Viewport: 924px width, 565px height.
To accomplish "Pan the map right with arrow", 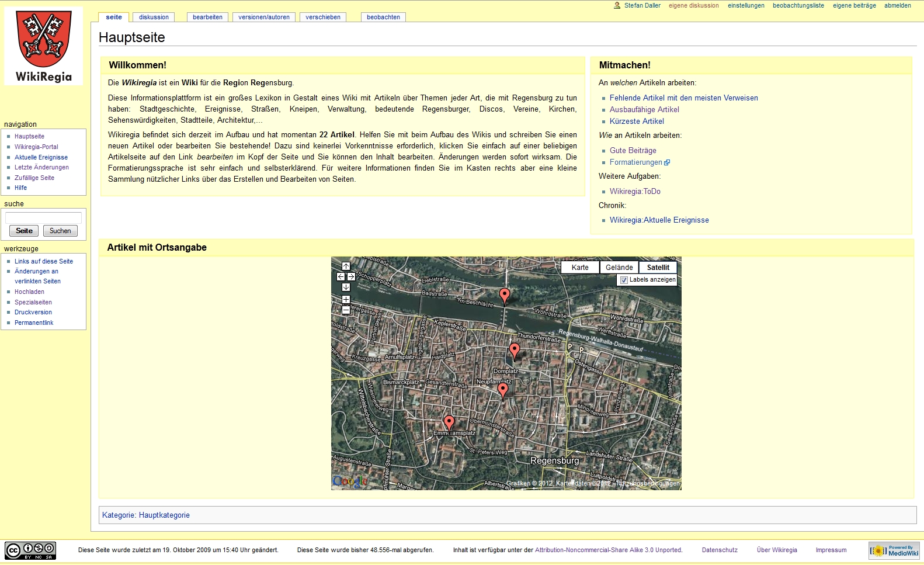I will click(x=351, y=277).
